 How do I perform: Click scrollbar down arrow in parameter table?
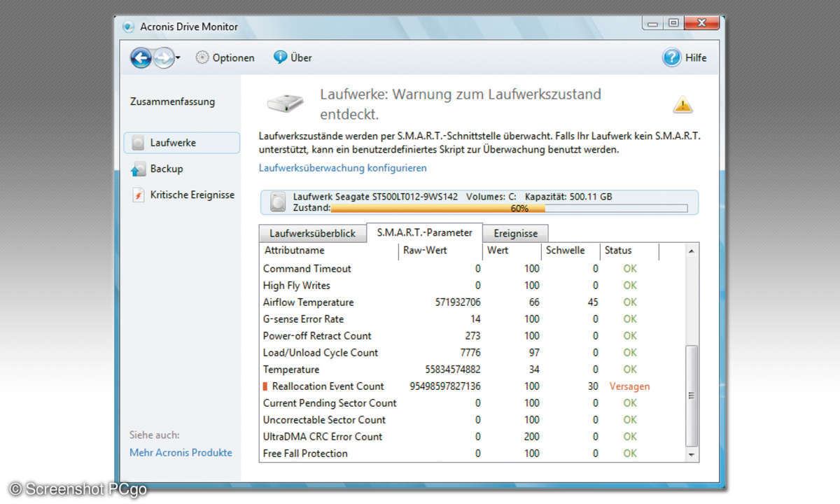tap(692, 454)
